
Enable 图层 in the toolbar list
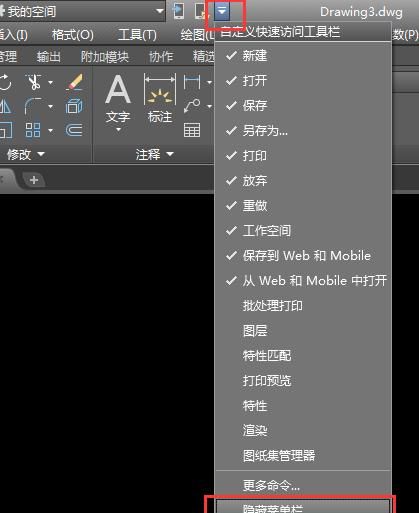tap(303, 331)
